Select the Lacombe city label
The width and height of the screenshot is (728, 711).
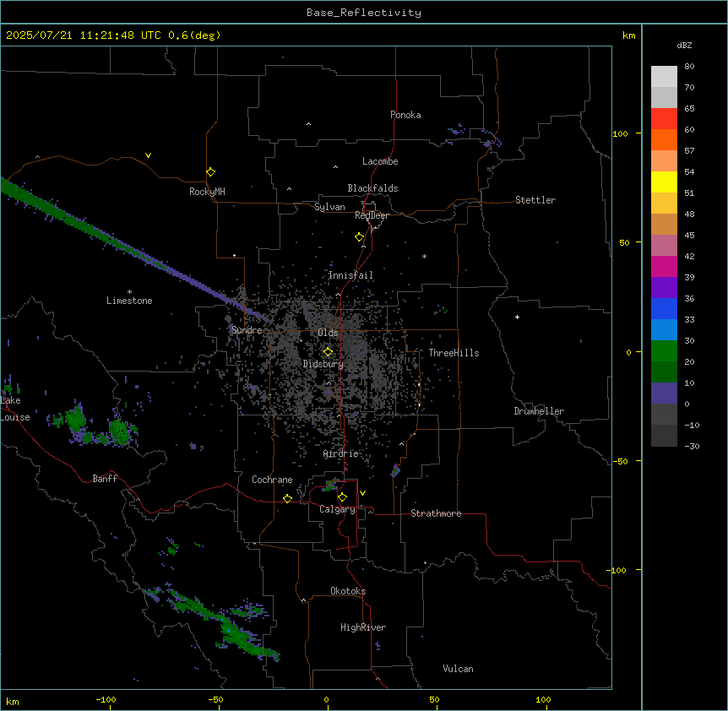pyautogui.click(x=380, y=161)
